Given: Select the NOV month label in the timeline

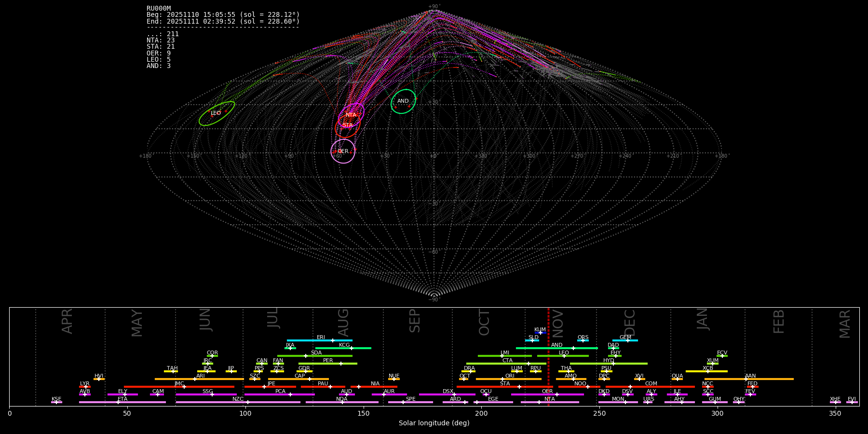Looking at the screenshot, I should (557, 323).
